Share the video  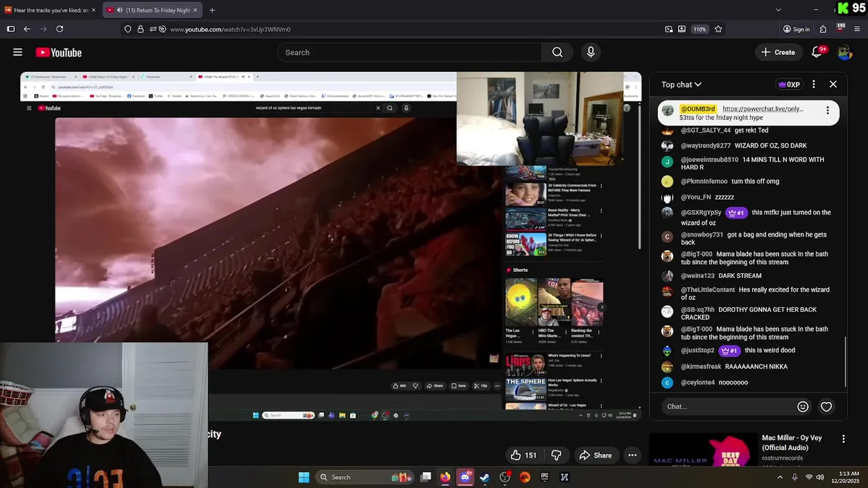tap(595, 455)
